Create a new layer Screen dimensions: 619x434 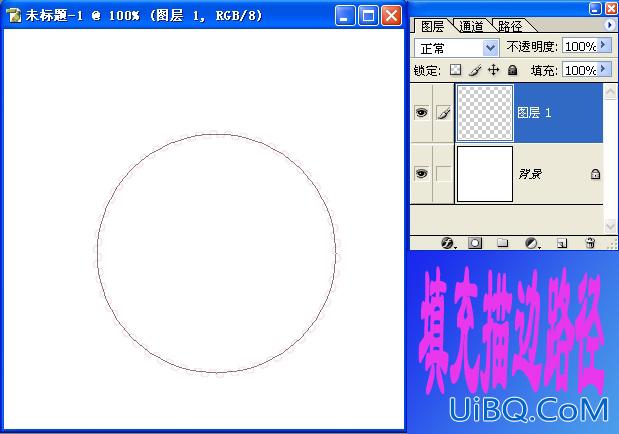click(x=561, y=243)
